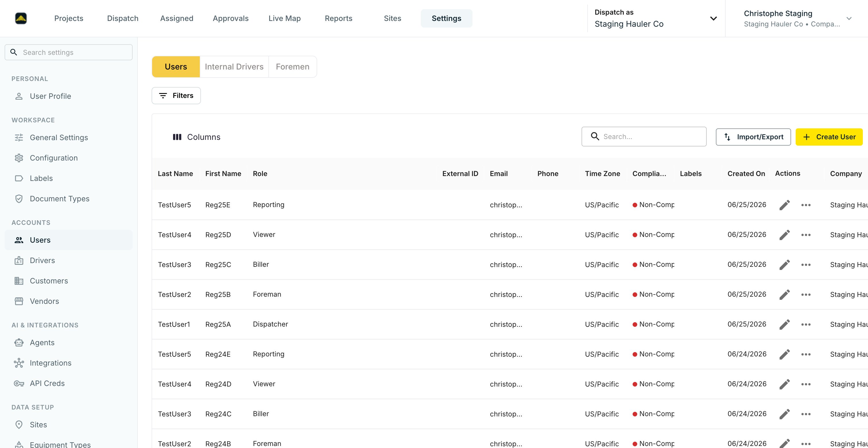868x448 pixels.
Task: Open the Reports navigation item
Action: pyautogui.click(x=338, y=18)
